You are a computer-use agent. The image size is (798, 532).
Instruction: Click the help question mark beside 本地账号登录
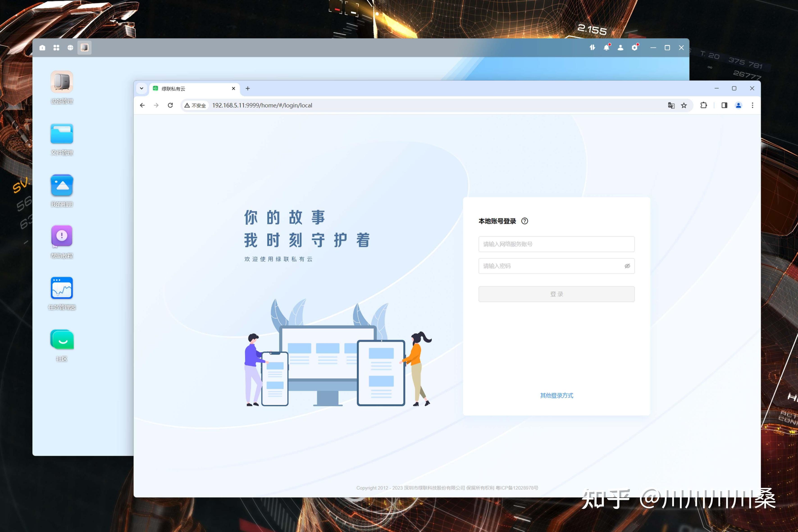click(524, 221)
